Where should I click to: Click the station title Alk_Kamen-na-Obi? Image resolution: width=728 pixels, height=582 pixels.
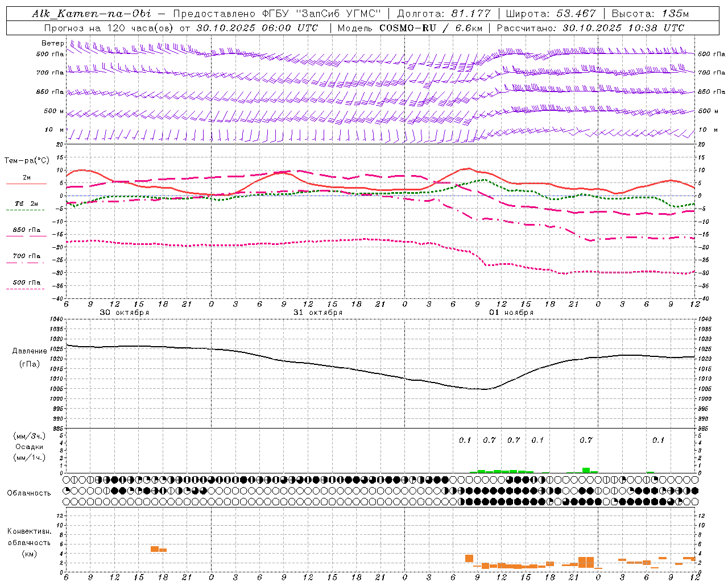[91, 14]
